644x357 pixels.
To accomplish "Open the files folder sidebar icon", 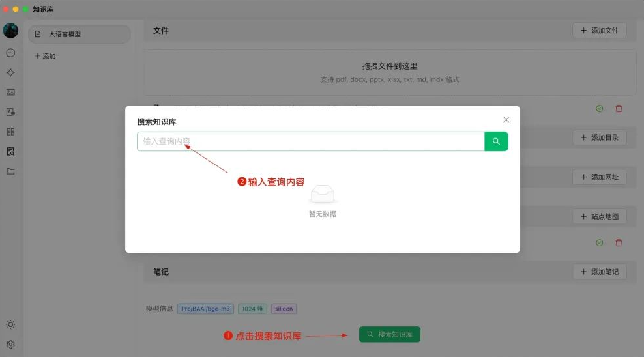I will [x=10, y=171].
